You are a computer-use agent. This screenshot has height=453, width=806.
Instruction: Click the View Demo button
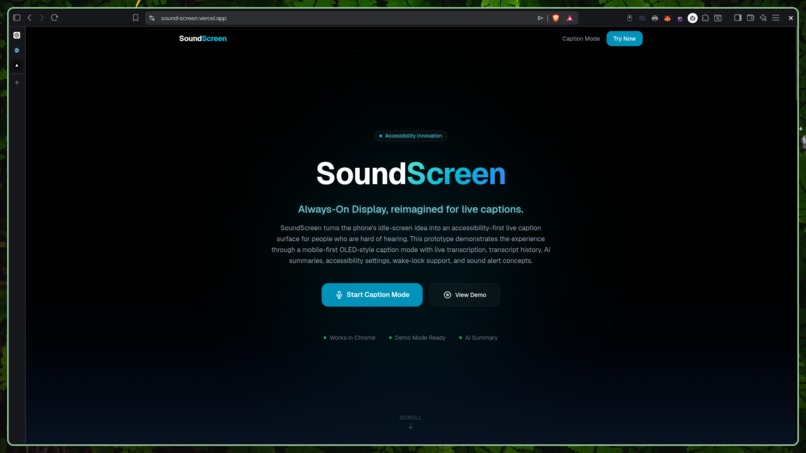click(x=465, y=295)
